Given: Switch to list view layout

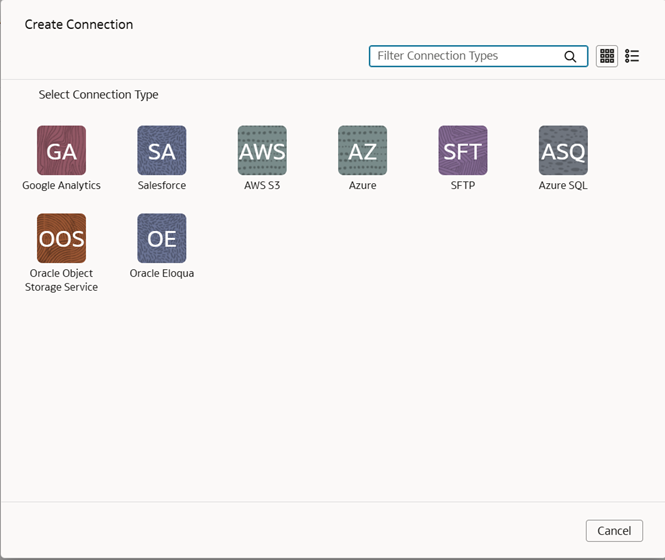Looking at the screenshot, I should (x=632, y=56).
